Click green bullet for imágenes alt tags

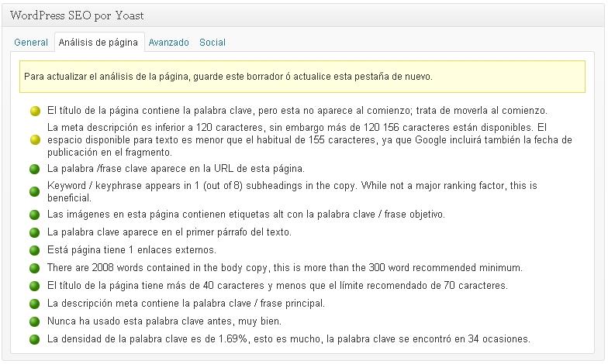[34, 215]
